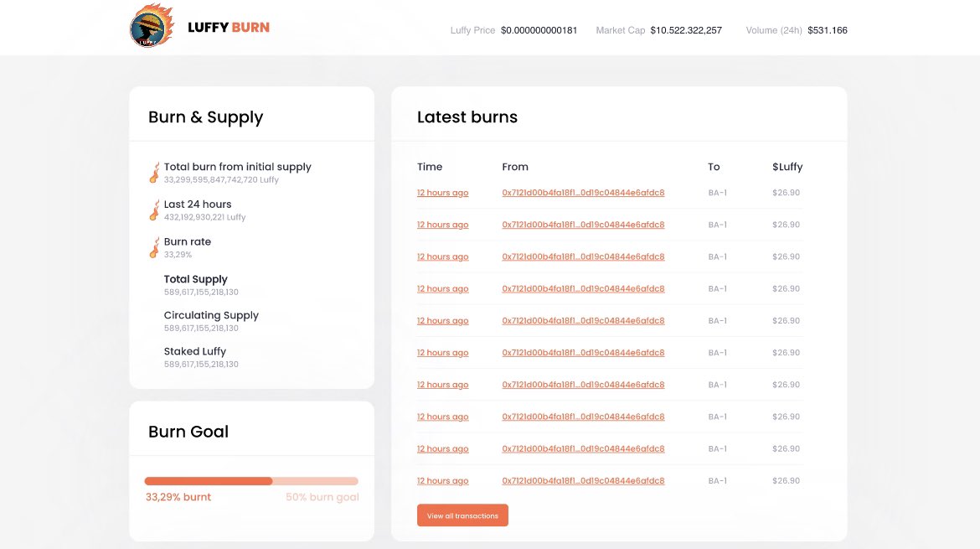Select the number under Staked Luffy
This screenshot has width=980, height=549.
pos(201,364)
